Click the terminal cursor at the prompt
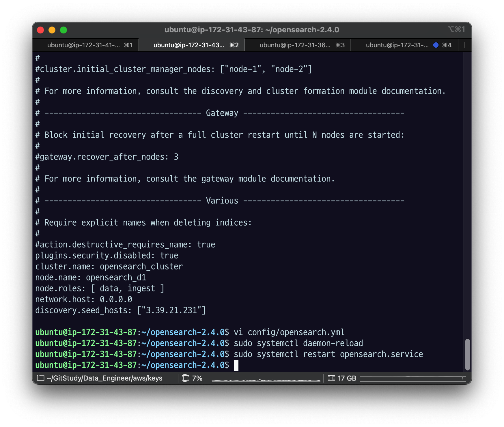 coord(236,365)
